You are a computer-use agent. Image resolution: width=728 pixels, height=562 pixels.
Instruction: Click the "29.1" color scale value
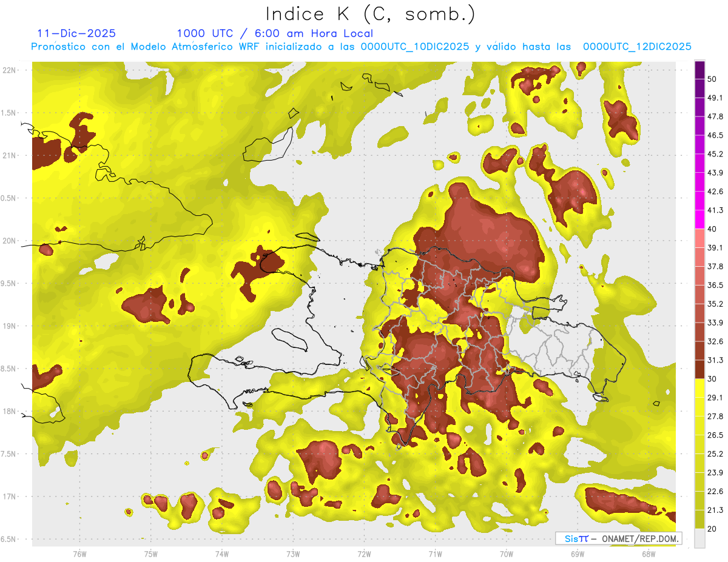(x=715, y=398)
